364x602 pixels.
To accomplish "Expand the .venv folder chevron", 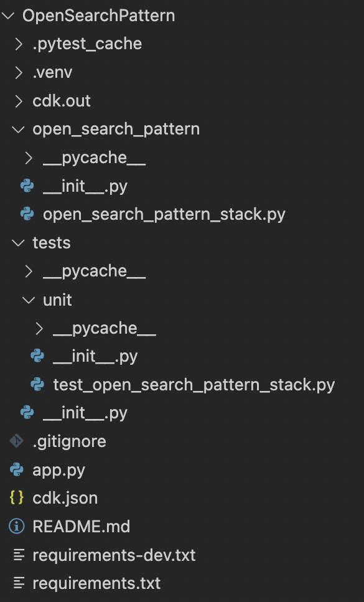I will pyautogui.click(x=19, y=73).
